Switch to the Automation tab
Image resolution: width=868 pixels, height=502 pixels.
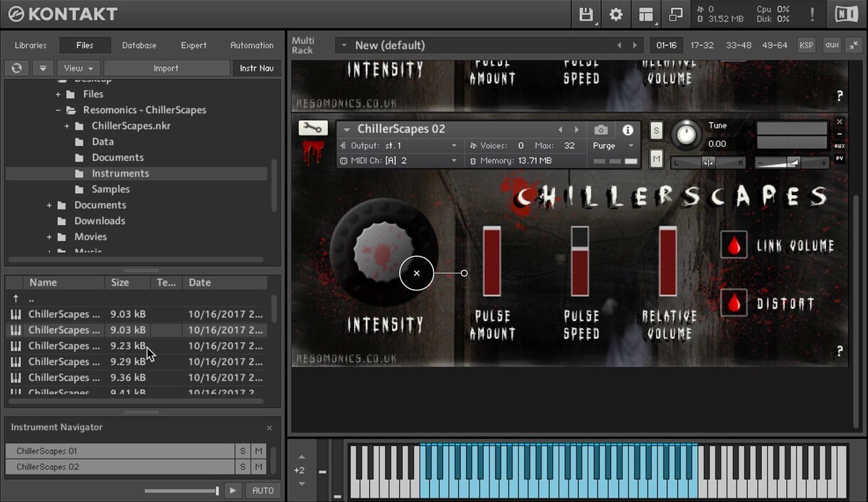point(252,45)
